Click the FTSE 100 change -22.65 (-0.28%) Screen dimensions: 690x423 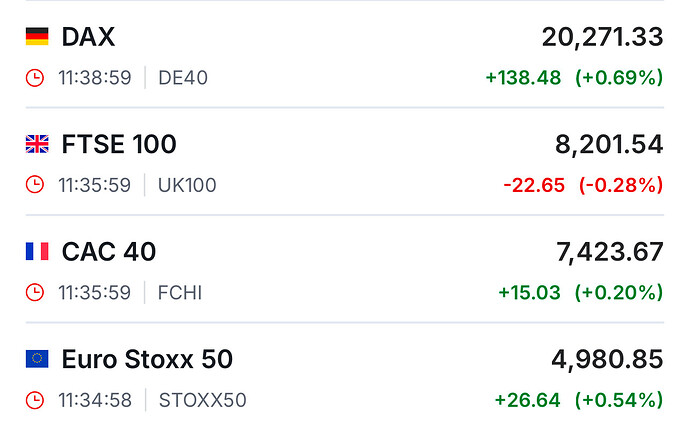[583, 185]
